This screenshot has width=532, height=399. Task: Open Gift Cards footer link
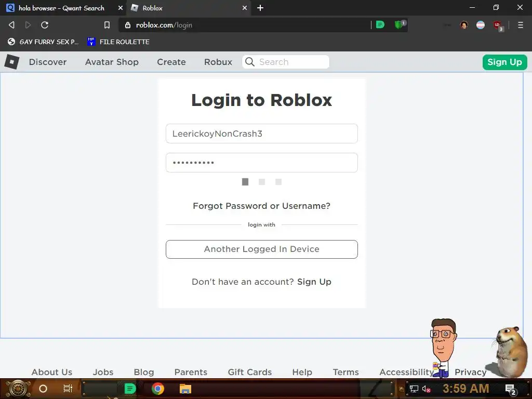[250, 372]
